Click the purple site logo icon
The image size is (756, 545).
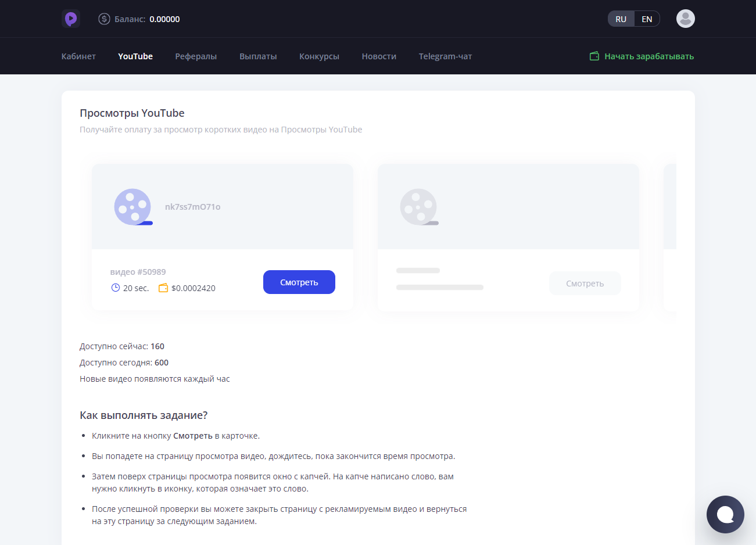pyautogui.click(x=71, y=19)
